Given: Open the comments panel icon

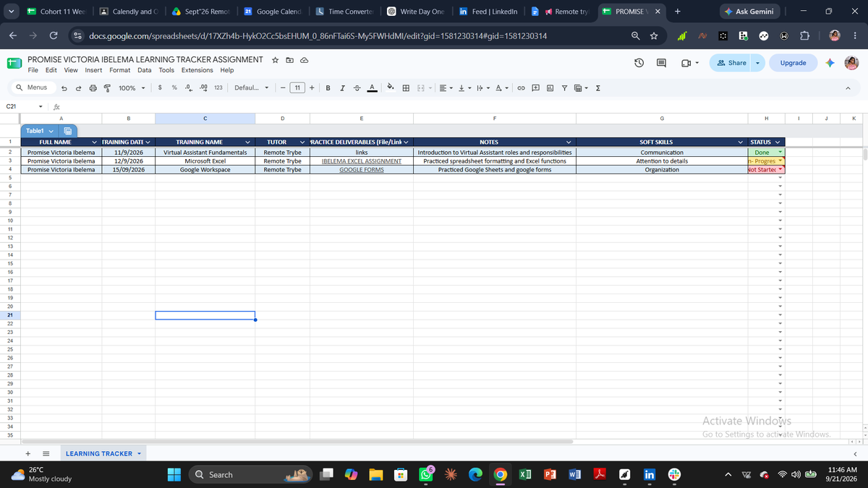Looking at the screenshot, I should (662, 63).
